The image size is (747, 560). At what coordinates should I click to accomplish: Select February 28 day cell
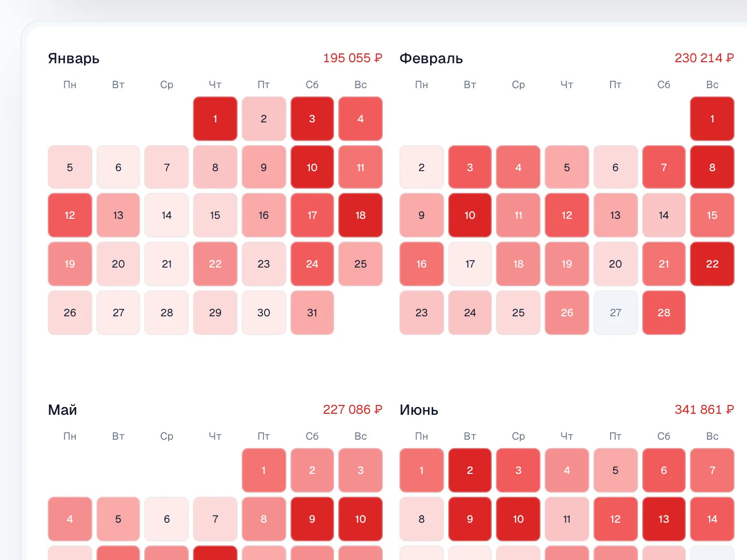pyautogui.click(x=663, y=313)
